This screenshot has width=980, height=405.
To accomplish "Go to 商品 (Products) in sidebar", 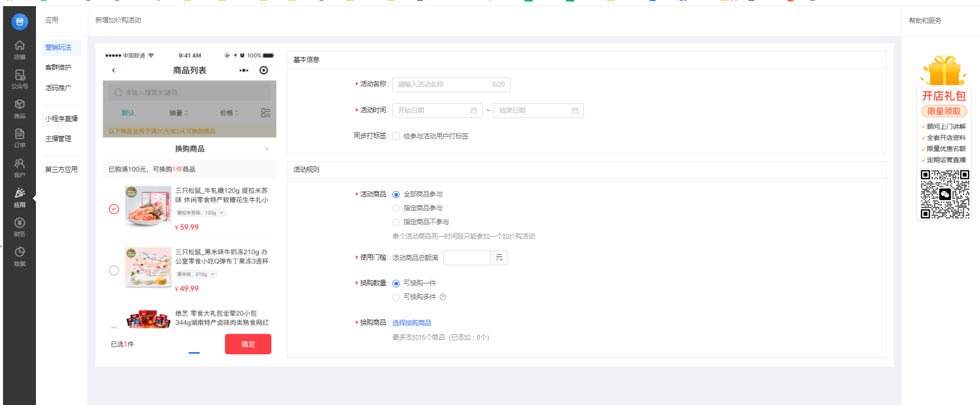I will coord(20,109).
